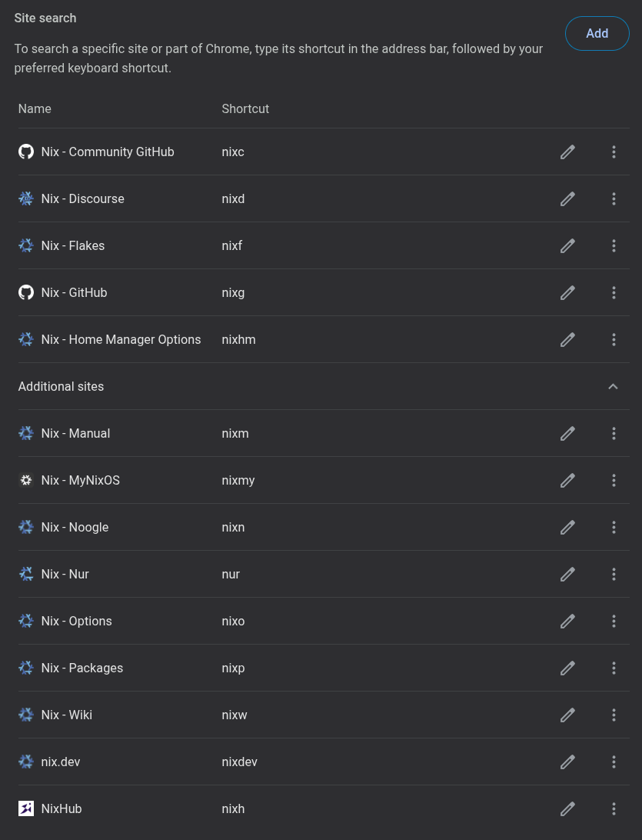Edit the Nix - Flakes entry
This screenshot has height=840, width=642.
[x=567, y=246]
